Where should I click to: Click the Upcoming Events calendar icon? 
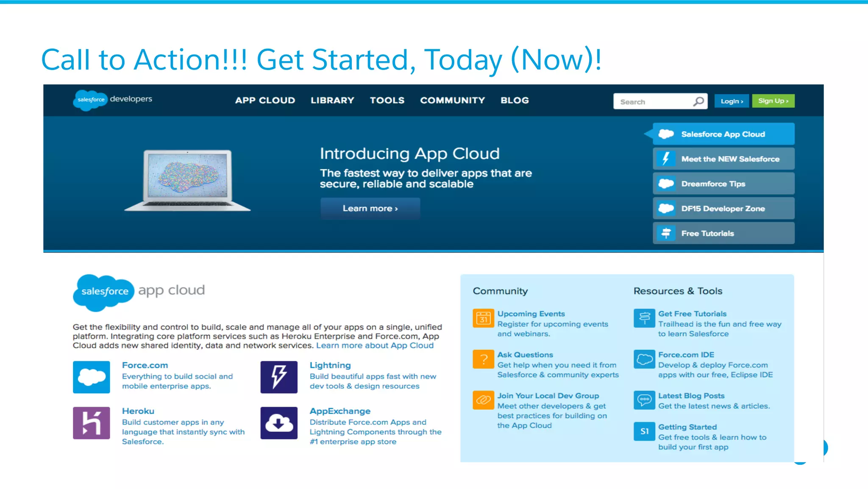point(483,318)
